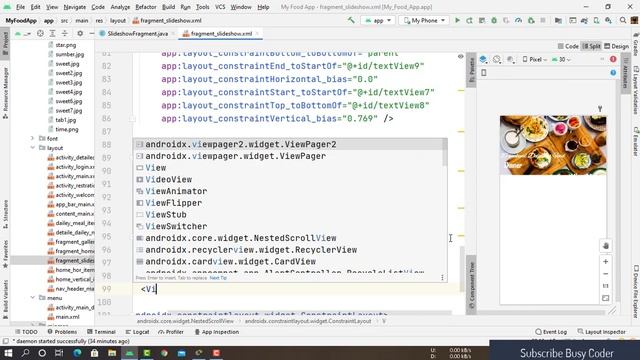Open the Pixel device preview dropdown

(535, 60)
